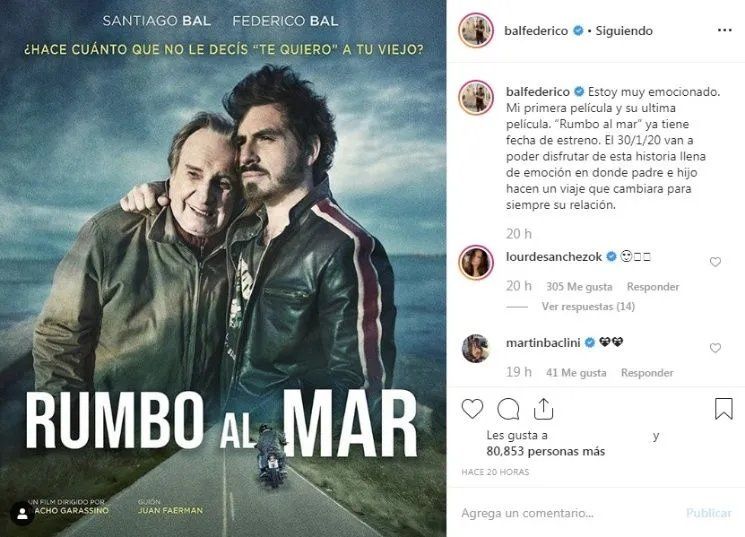Open balfederico profile picture in header

[x=476, y=31]
